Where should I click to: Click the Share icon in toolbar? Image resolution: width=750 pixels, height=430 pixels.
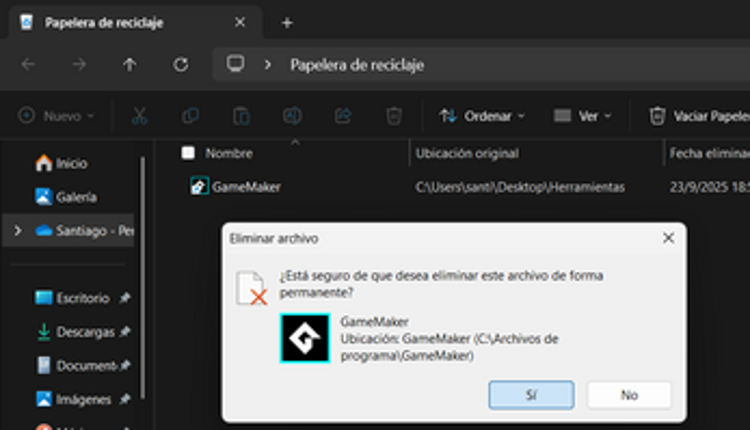pyautogui.click(x=343, y=116)
